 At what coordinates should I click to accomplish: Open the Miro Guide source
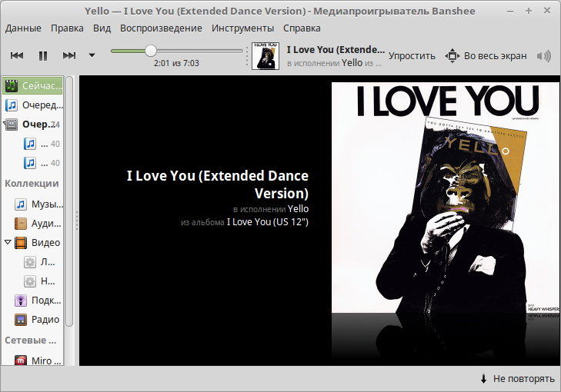(x=21, y=360)
